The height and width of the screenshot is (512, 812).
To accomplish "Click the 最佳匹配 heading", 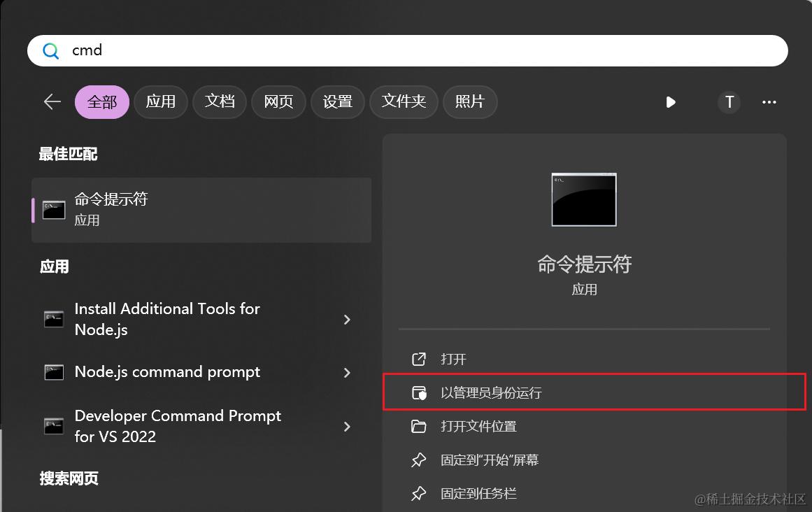I will click(x=68, y=154).
